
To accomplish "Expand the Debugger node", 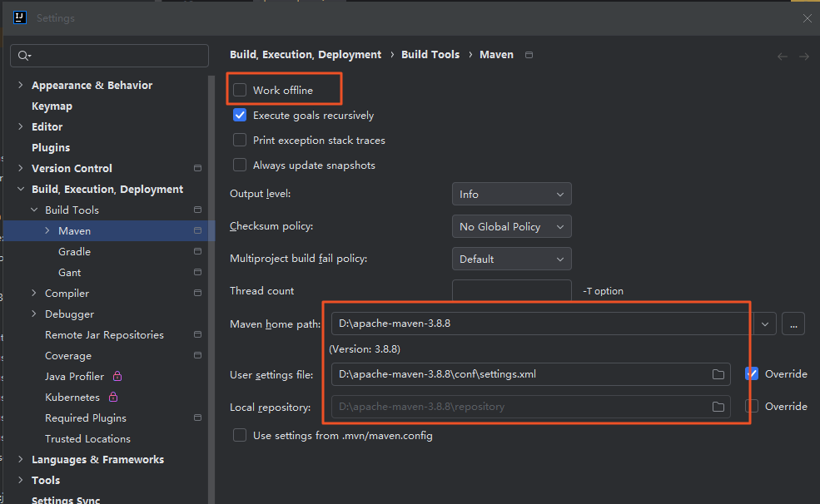I will (x=34, y=314).
